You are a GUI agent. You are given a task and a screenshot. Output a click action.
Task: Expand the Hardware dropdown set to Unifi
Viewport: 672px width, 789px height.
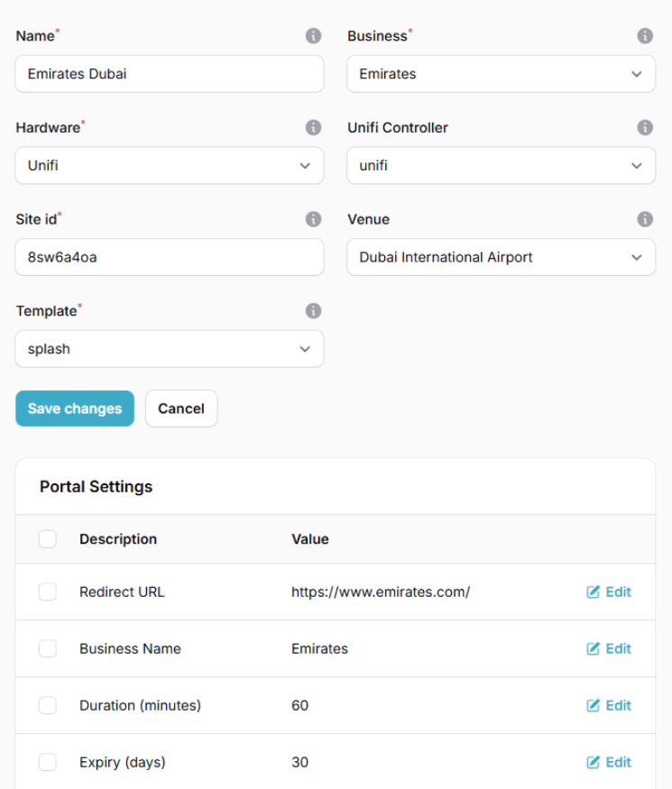point(170,166)
